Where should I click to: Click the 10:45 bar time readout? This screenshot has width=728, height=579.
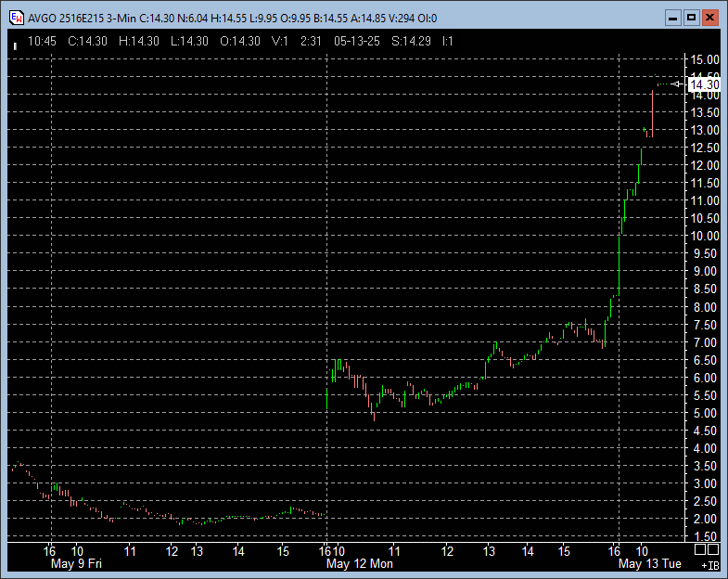[x=42, y=42]
